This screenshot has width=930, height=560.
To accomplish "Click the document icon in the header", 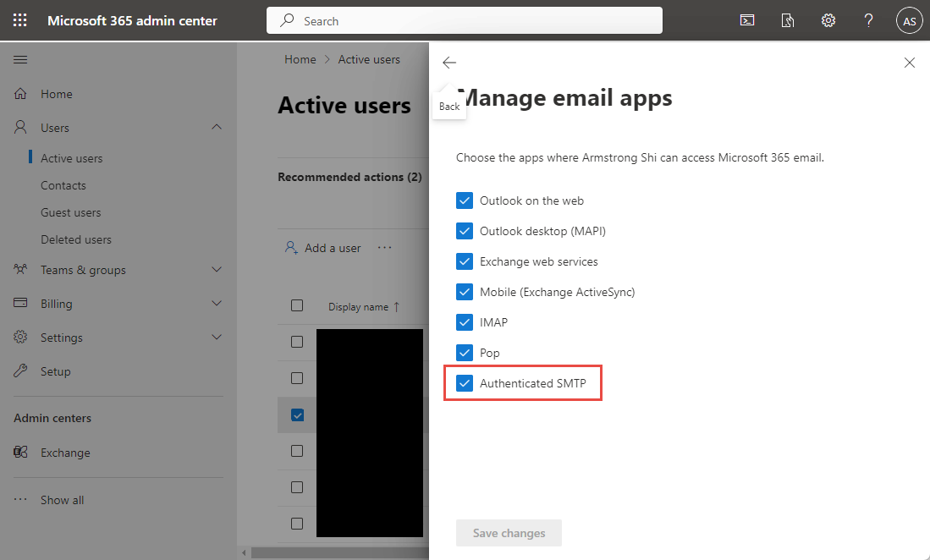I will coord(788,21).
